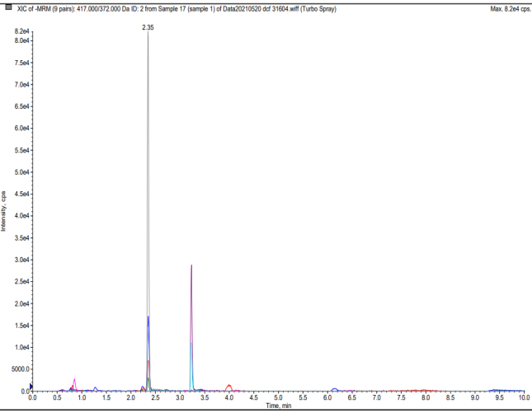The height and width of the screenshot is (413, 532).
Task: Click the 7.5 tick on the time axis
Action: coord(401,399)
